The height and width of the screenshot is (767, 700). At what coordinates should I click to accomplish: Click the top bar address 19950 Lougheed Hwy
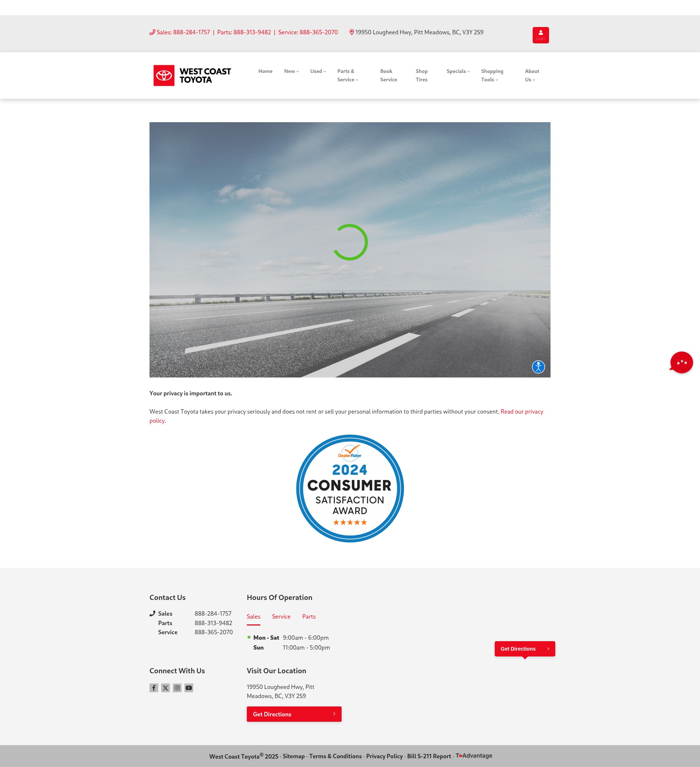[x=419, y=32]
